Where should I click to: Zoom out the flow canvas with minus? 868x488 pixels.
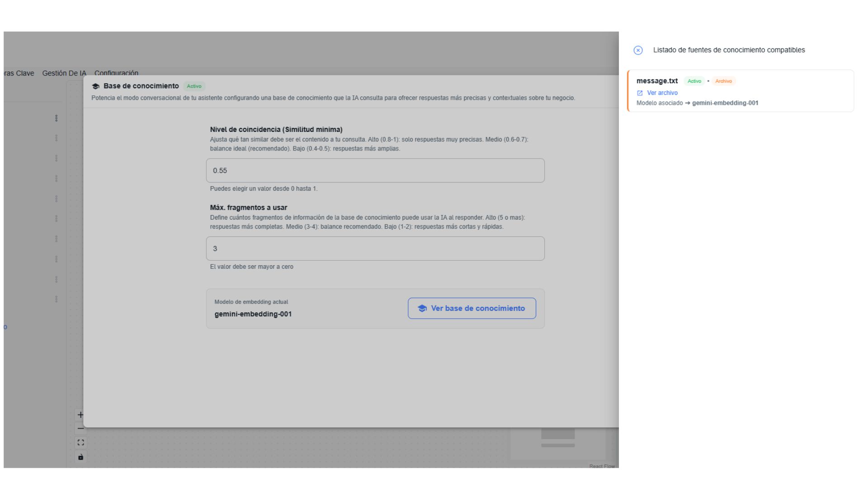point(80,428)
